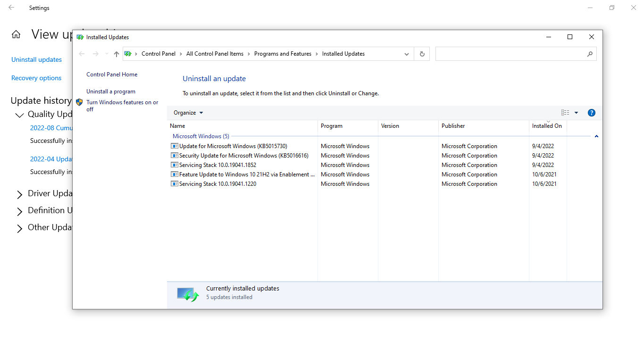Close the Installed Updates window
Screen dimensions: 644x341
592,37
